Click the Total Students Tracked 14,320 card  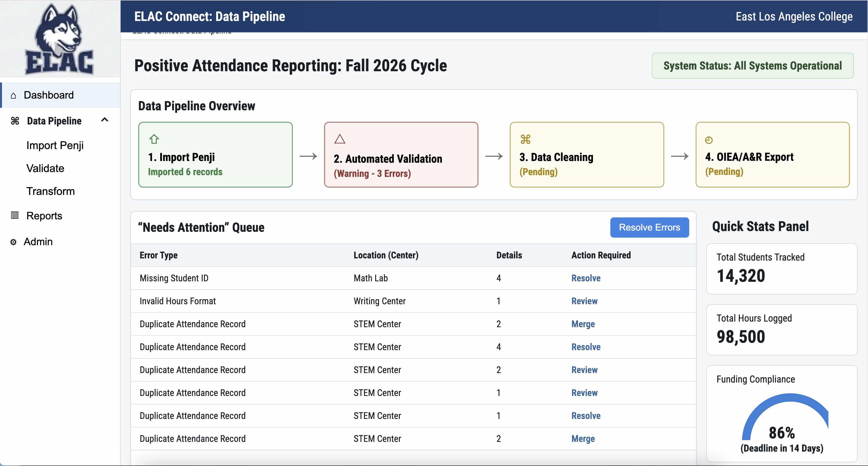click(x=782, y=269)
